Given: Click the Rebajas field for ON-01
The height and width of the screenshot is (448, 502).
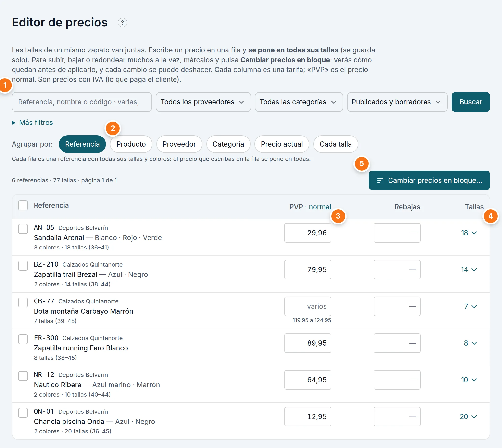Looking at the screenshot, I should (397, 416).
